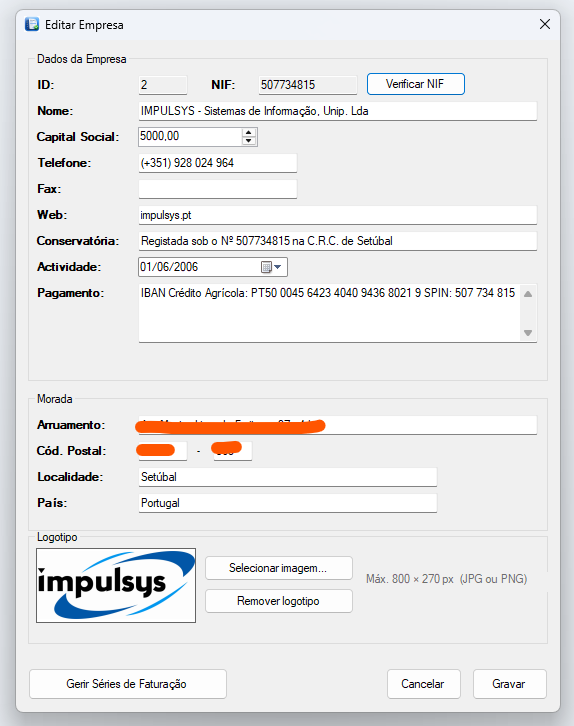Increase Capital Social with up arrow
The height and width of the screenshot is (726, 574).
point(249,132)
